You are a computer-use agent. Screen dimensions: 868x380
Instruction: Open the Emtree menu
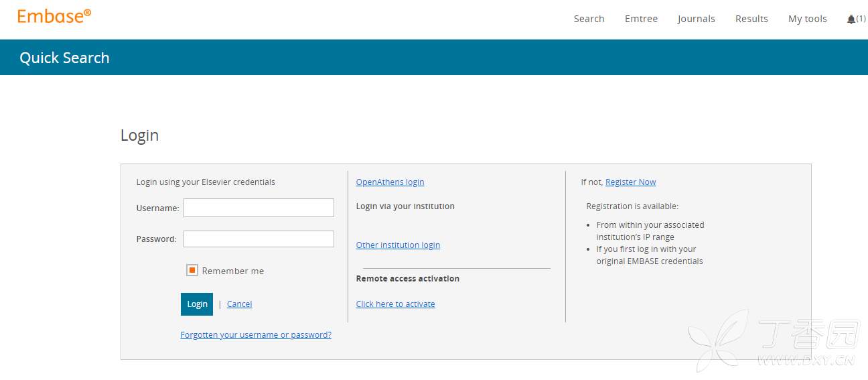coord(641,19)
